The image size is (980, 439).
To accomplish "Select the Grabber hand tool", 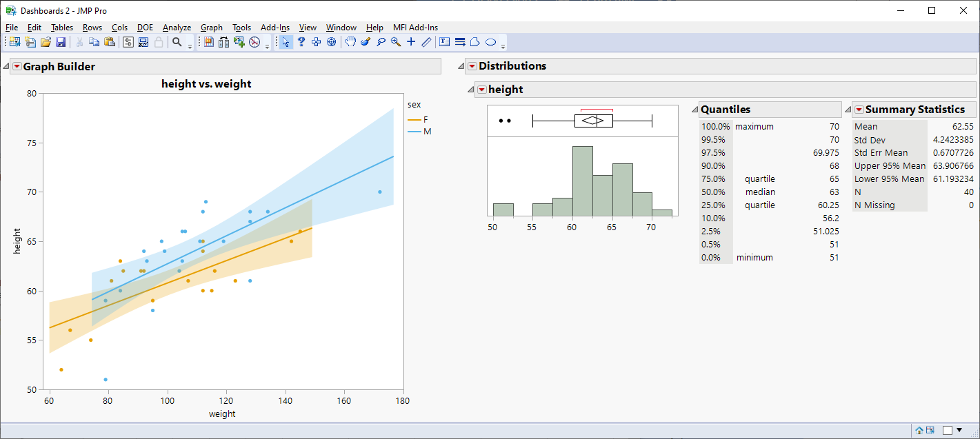I will click(350, 42).
